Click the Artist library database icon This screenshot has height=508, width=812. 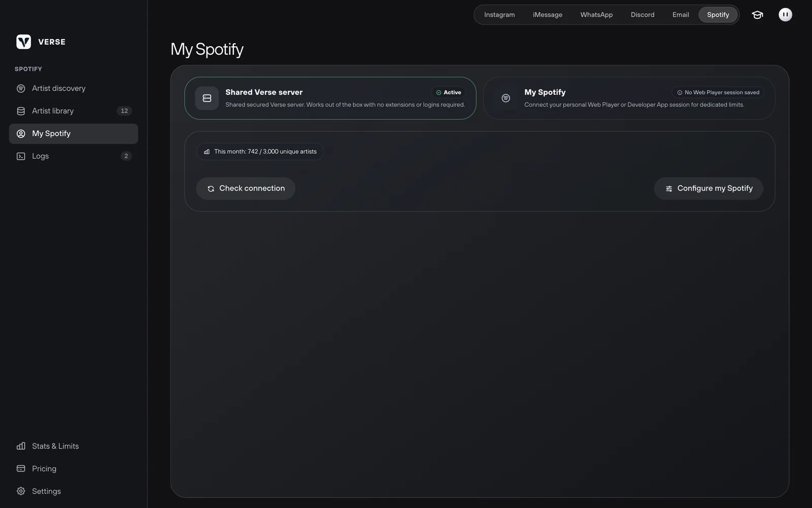(21, 111)
